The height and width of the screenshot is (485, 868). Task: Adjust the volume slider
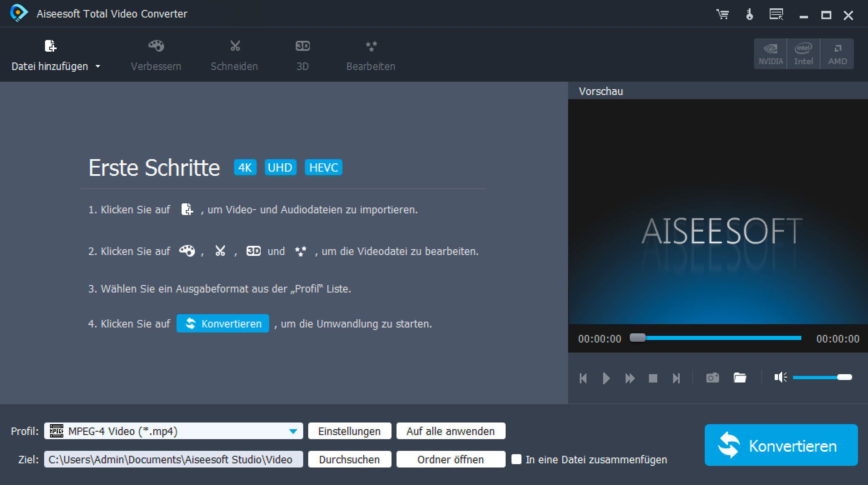[823, 377]
